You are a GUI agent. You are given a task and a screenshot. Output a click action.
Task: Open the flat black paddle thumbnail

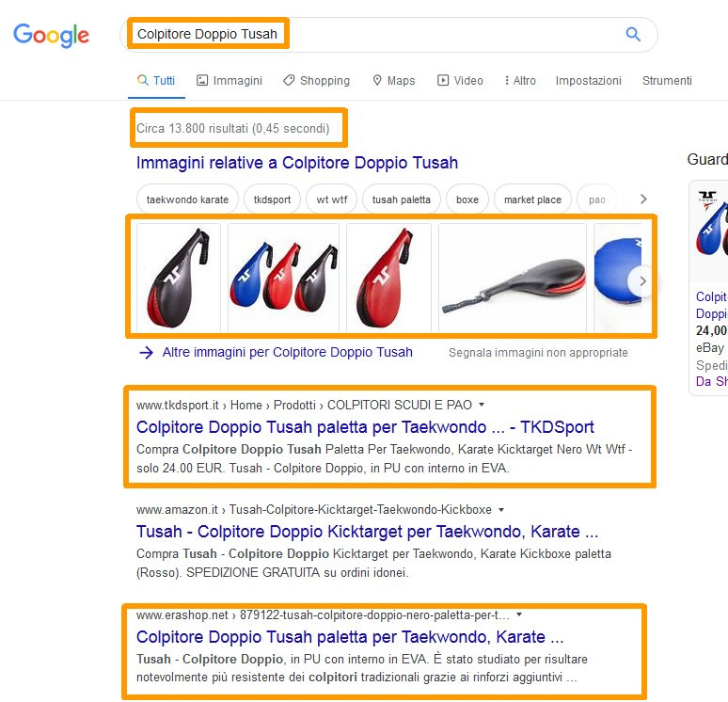coord(513,278)
